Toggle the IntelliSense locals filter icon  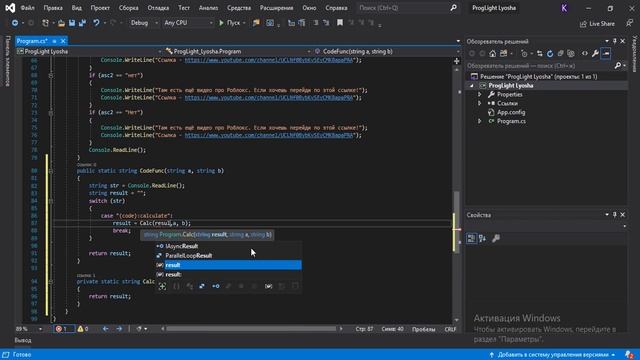pyautogui.click(x=268, y=286)
